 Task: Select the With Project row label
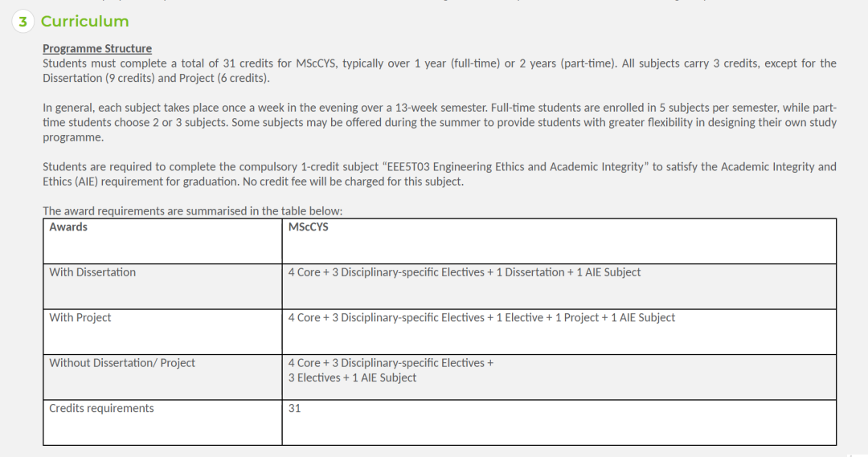80,318
